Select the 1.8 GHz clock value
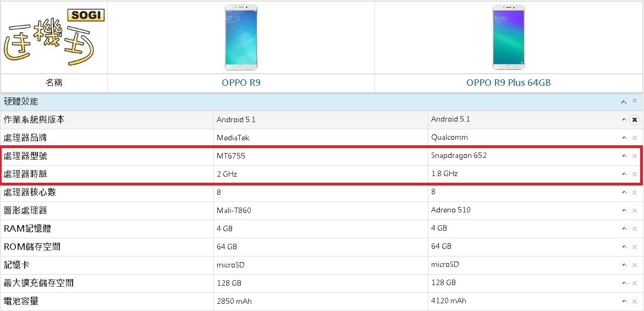Screen dimensions: 644x311 444,174
